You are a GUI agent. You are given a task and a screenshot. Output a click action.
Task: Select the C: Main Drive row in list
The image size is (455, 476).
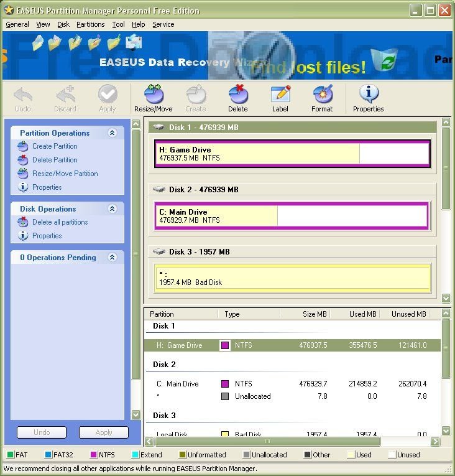click(x=178, y=384)
